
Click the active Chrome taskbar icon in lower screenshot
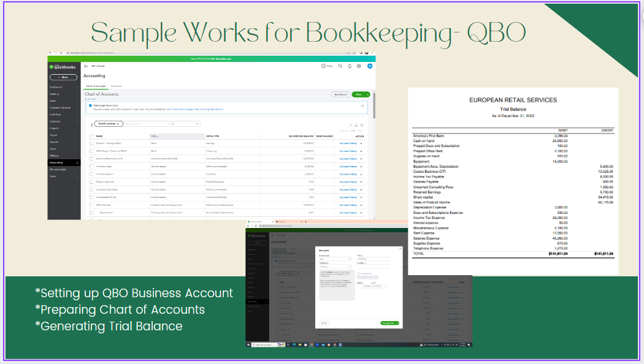coord(312,345)
